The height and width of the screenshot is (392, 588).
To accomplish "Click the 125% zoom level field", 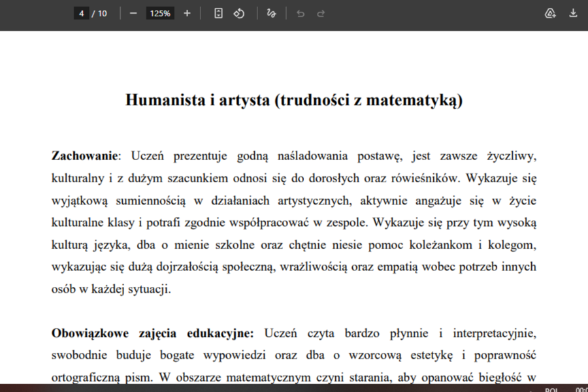I will coord(160,14).
